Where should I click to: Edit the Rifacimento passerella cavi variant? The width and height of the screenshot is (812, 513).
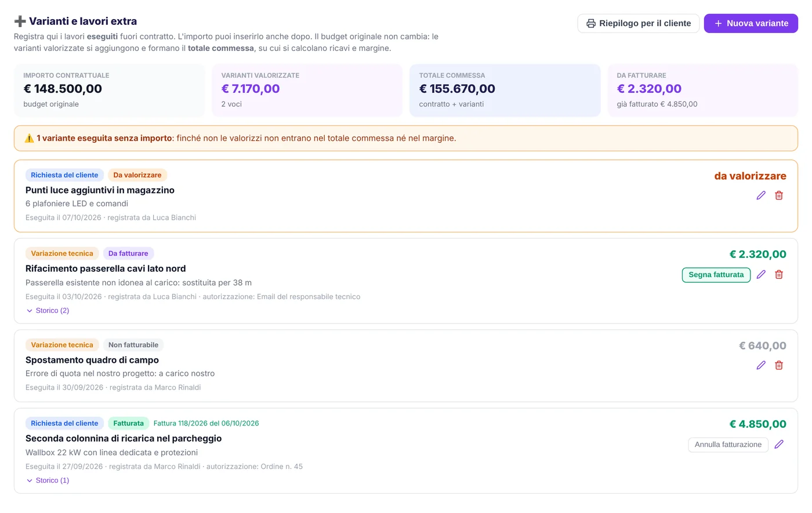[x=761, y=274]
